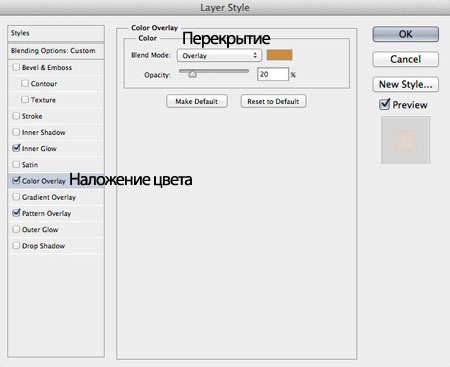This screenshot has width=450, height=367.
Task: Select the Pattern Overlay style row label
Action: coord(46,213)
